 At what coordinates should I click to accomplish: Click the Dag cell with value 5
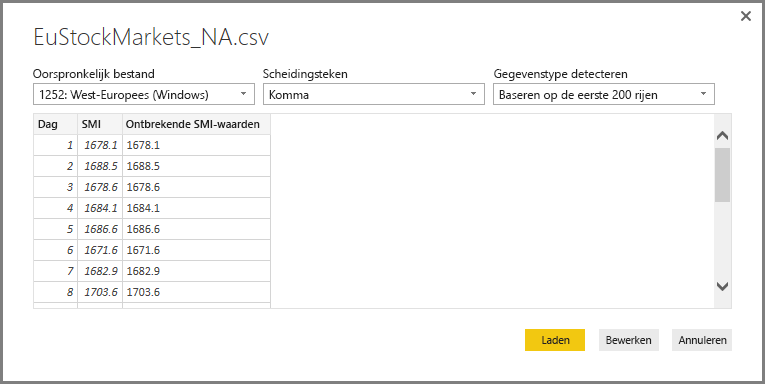coord(55,229)
